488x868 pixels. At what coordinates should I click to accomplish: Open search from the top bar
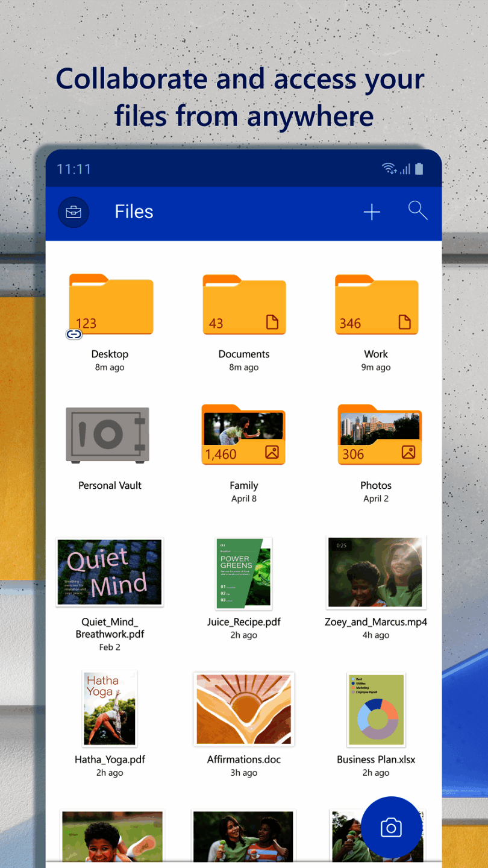[x=418, y=211]
